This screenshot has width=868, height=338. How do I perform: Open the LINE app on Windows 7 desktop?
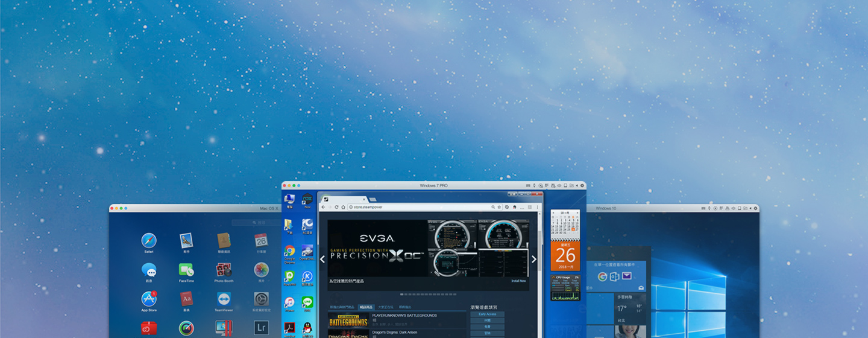pyautogui.click(x=307, y=302)
